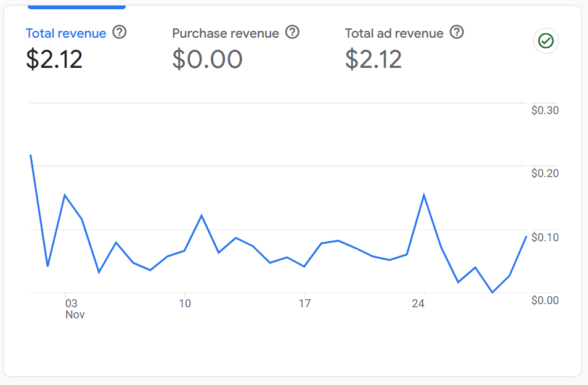Click the lowest dip near the chart end
Image resolution: width=588 pixels, height=385 pixels.
coord(492,292)
